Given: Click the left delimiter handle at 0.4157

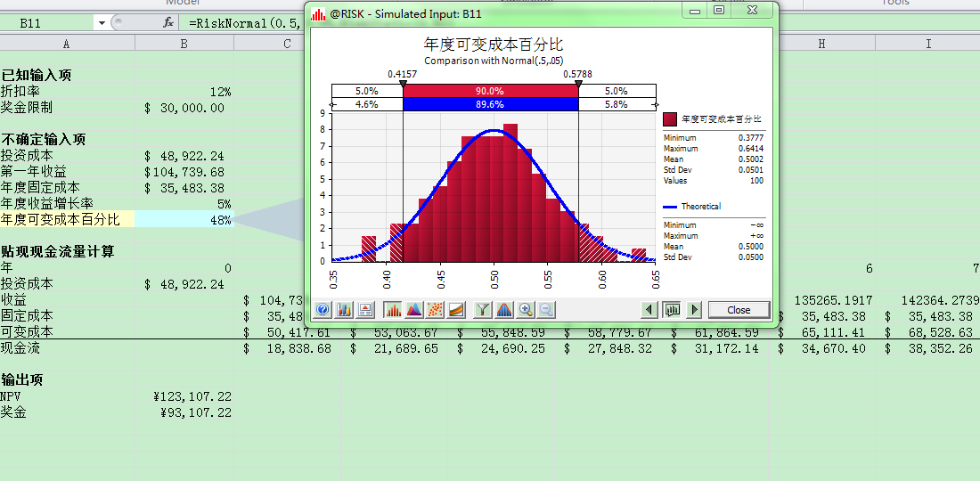Looking at the screenshot, I should tap(403, 84).
